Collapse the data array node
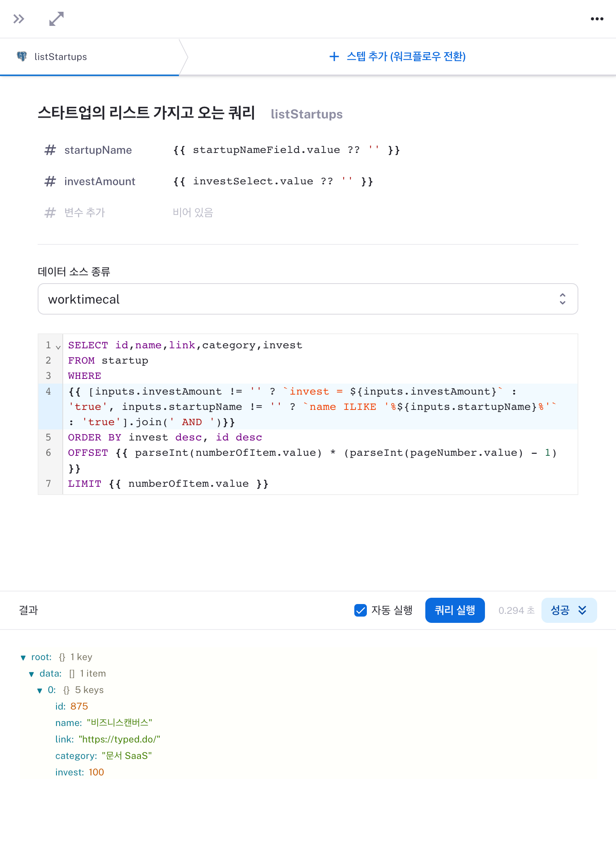The height and width of the screenshot is (848, 616). 31,674
